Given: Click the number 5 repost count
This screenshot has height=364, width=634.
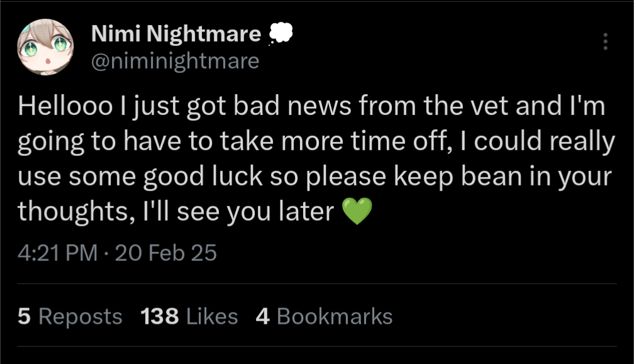Looking at the screenshot, I should tap(24, 316).
